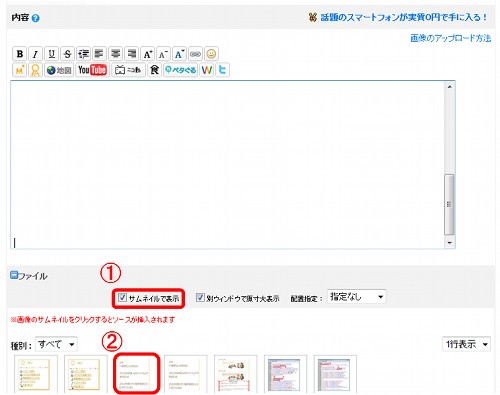Select third thumbnail highlighted with text lines
This screenshot has height=395, width=500.
137,373
